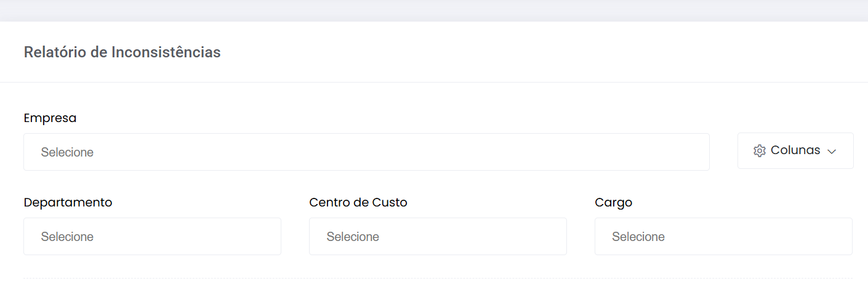This screenshot has width=868, height=294.
Task: Click the Selecione placeholder in the Empresa field
Action: [x=67, y=152]
